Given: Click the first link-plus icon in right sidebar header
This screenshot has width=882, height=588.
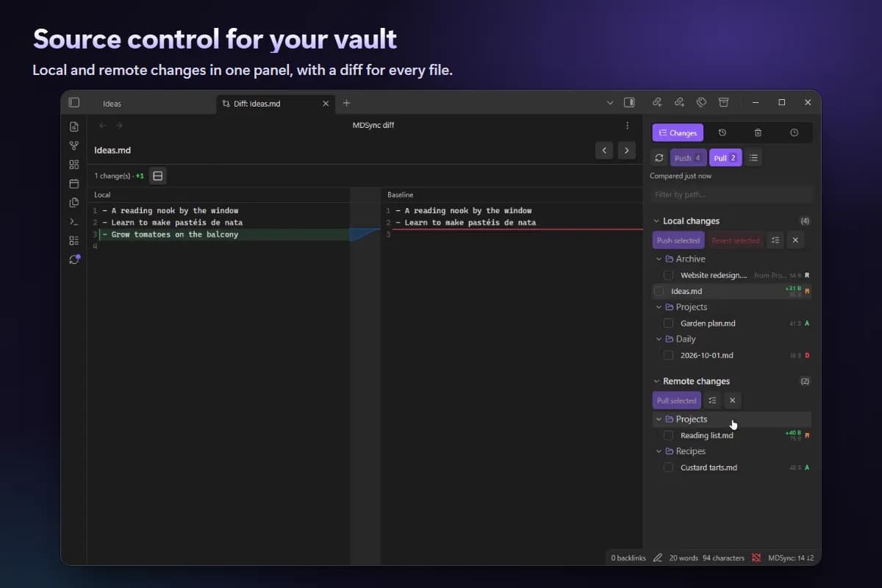Looking at the screenshot, I should [x=658, y=102].
